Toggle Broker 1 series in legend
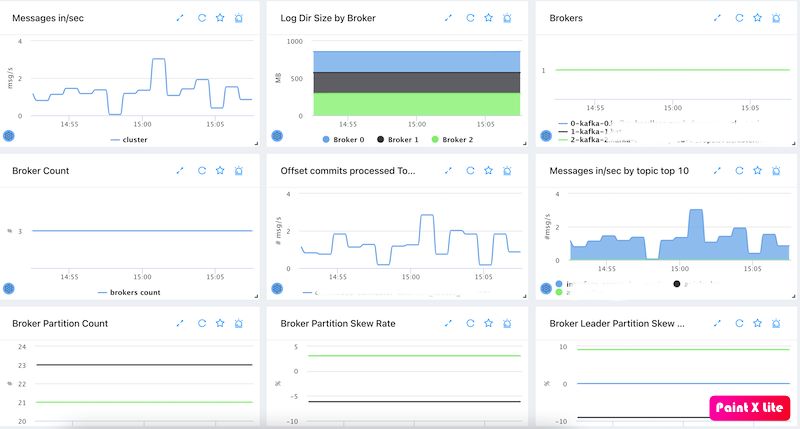 pos(398,140)
